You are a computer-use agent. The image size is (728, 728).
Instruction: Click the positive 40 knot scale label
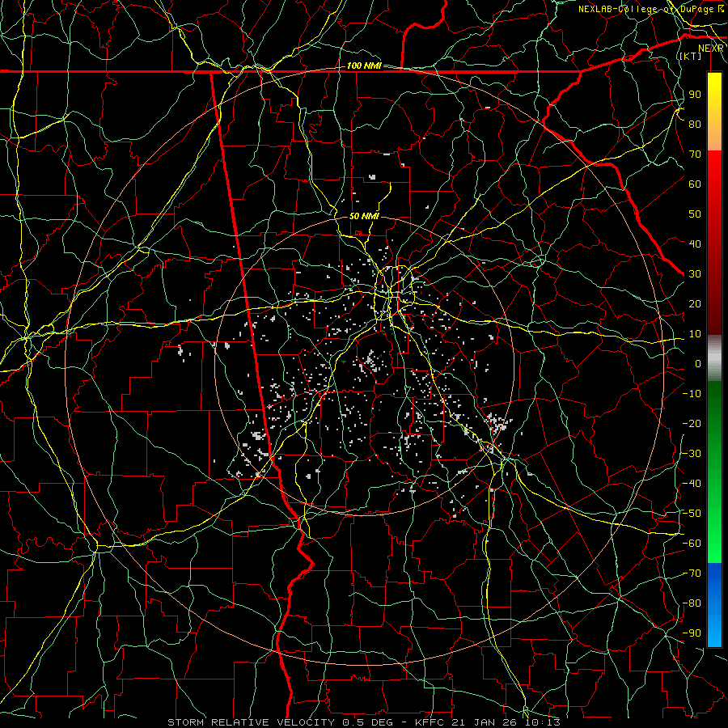click(695, 244)
